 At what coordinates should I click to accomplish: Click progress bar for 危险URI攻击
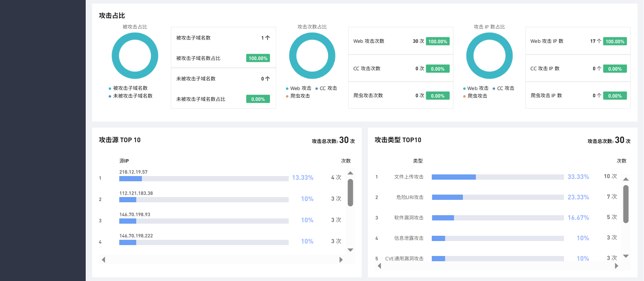497,197
